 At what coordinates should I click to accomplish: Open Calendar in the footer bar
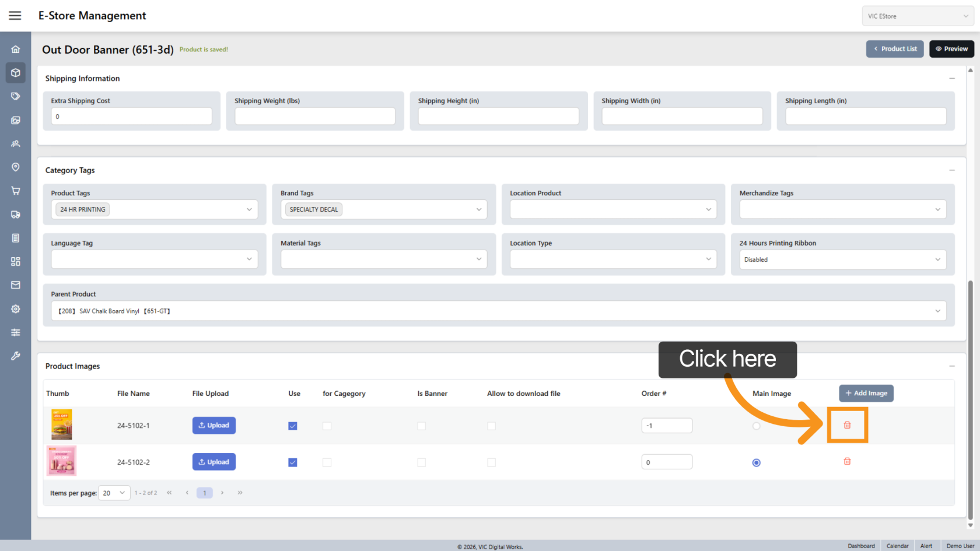coord(897,546)
